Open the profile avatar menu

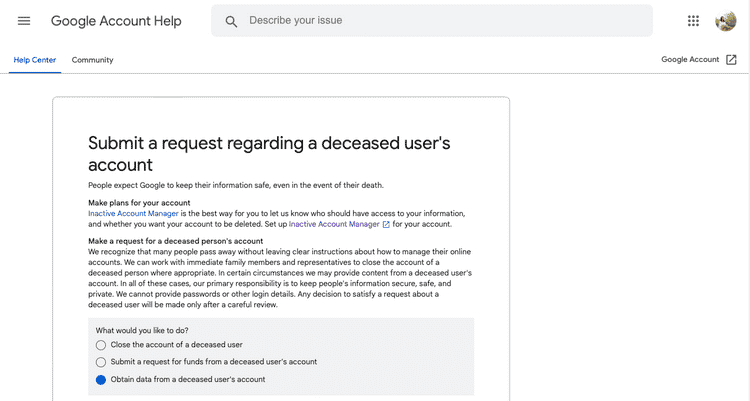click(726, 21)
